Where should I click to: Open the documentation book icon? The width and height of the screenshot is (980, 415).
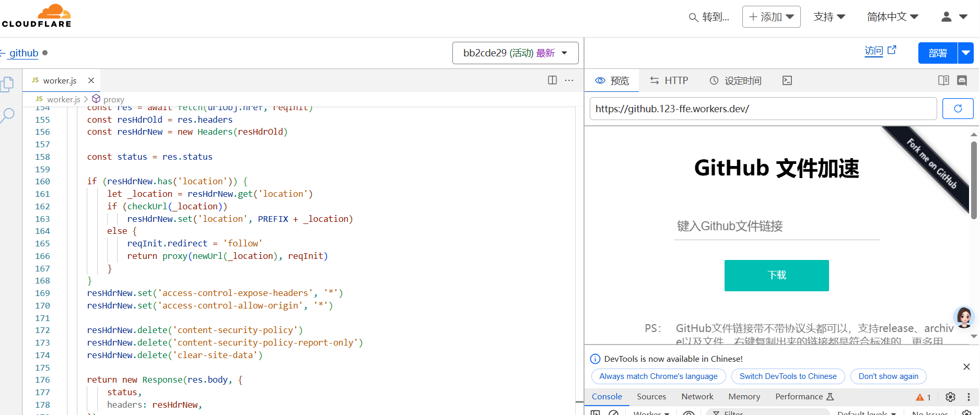943,80
